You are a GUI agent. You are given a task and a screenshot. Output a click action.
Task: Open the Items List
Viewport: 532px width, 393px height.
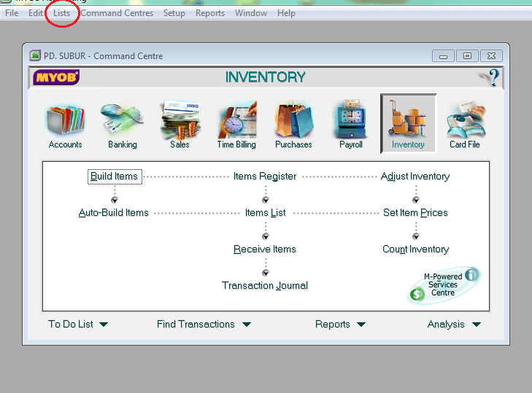[x=266, y=213]
